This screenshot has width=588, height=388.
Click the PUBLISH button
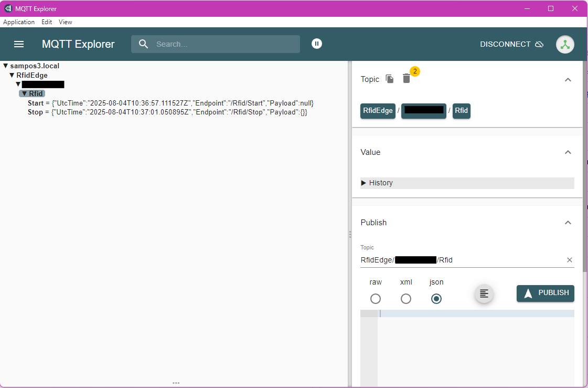coord(545,293)
